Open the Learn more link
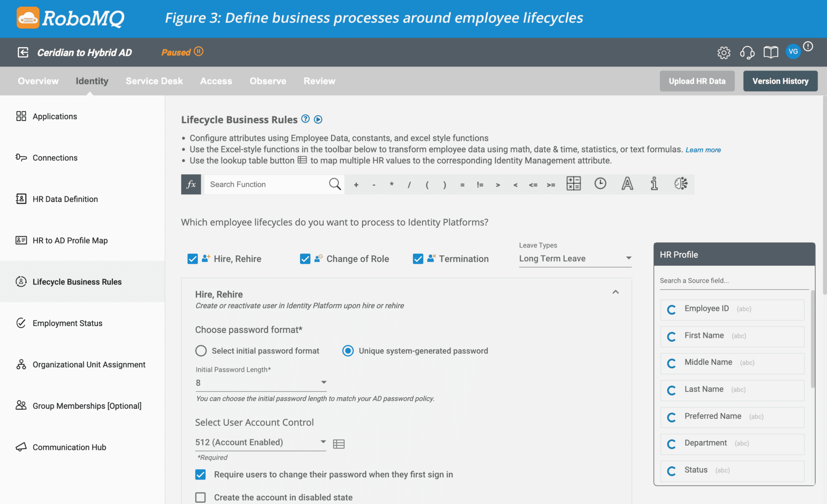 pyautogui.click(x=703, y=150)
